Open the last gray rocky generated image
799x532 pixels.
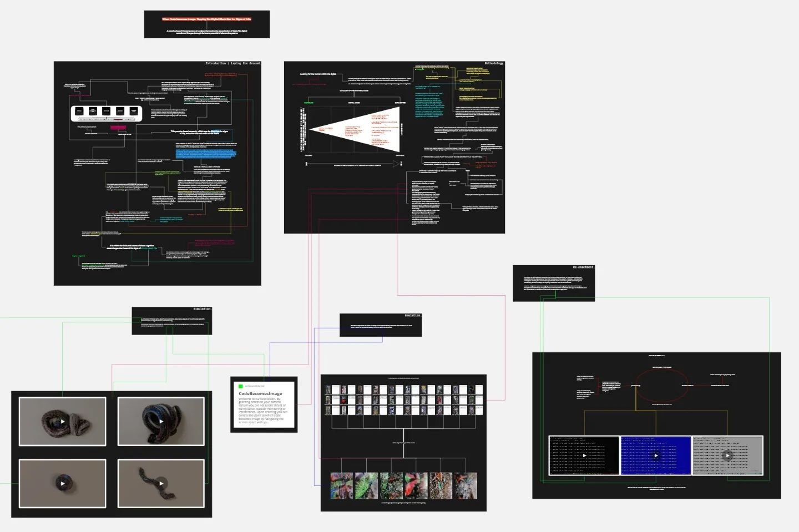tap(465, 485)
